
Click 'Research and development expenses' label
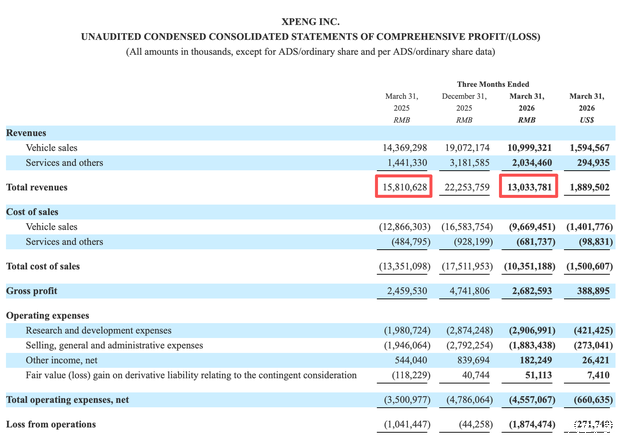coord(98,331)
